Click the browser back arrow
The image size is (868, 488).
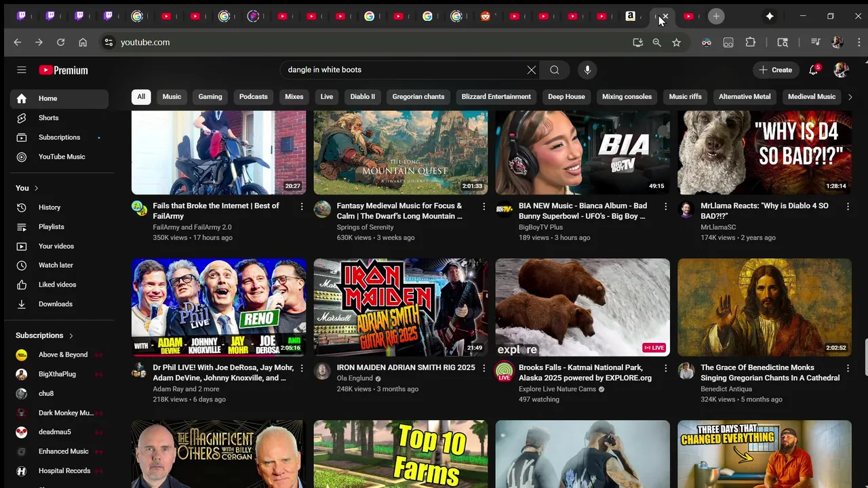coord(18,42)
